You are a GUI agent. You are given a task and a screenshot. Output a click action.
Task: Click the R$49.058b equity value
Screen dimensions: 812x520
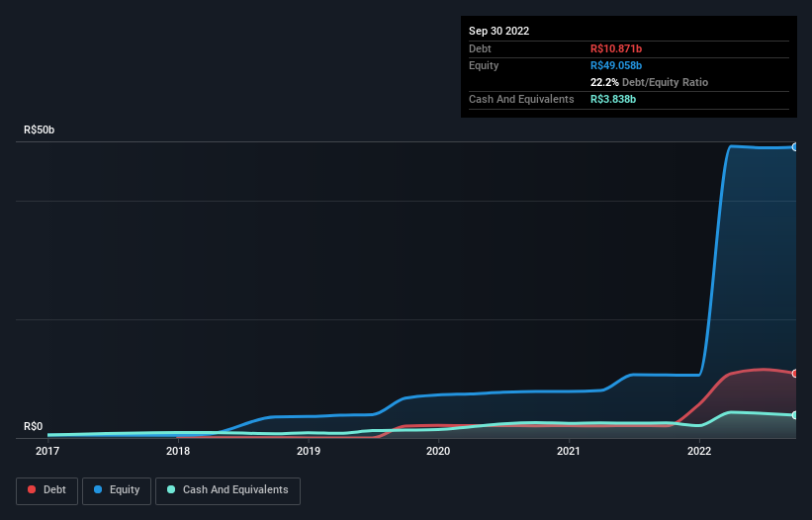pyautogui.click(x=616, y=65)
